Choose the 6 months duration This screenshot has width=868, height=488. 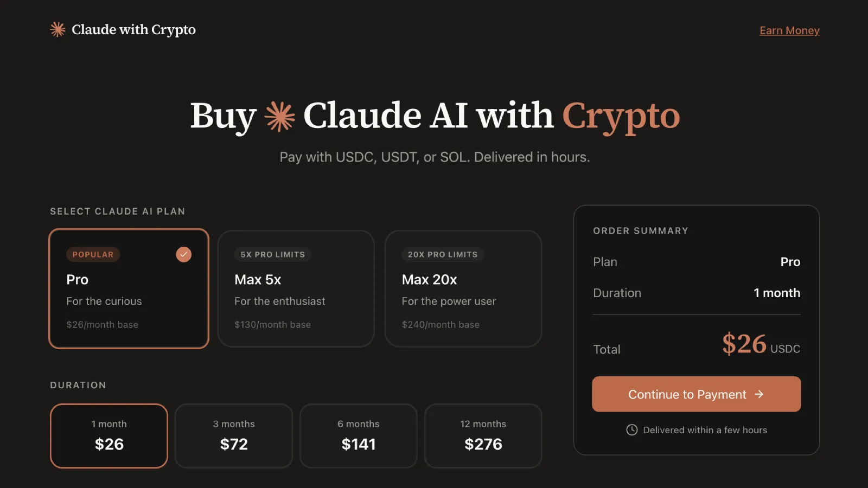coord(359,435)
